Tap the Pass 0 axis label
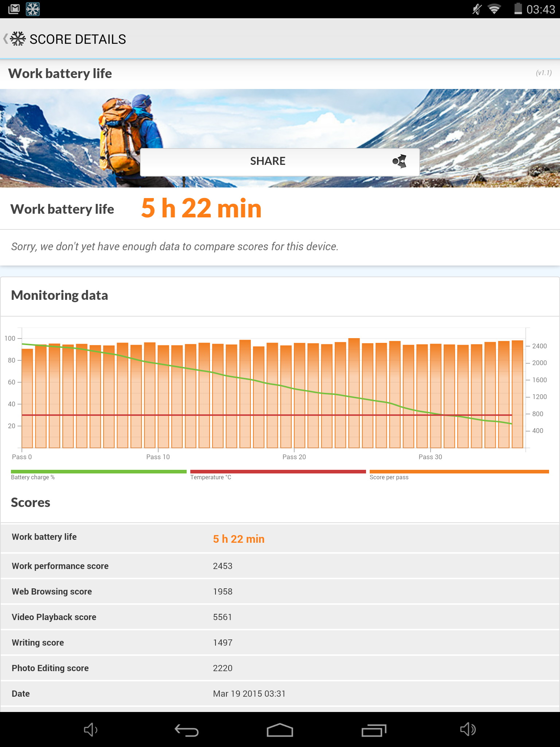This screenshot has height=747, width=560. 22,457
